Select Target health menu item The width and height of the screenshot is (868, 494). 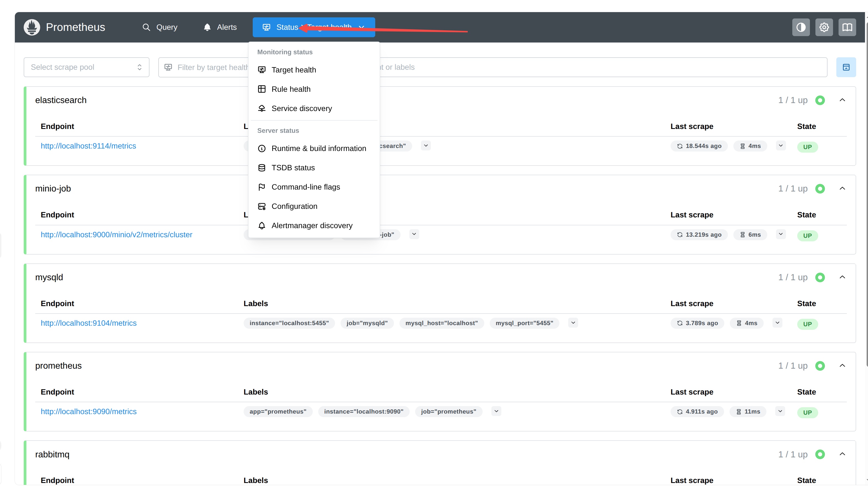314,70
